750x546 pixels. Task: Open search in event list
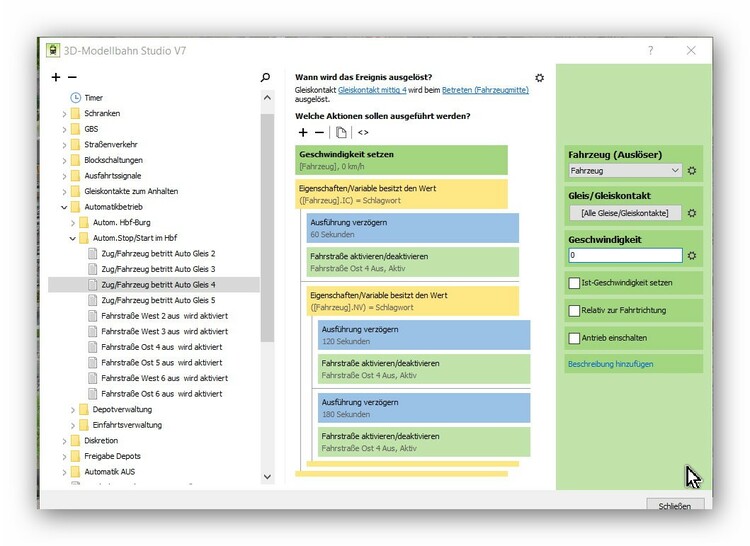pyautogui.click(x=265, y=77)
